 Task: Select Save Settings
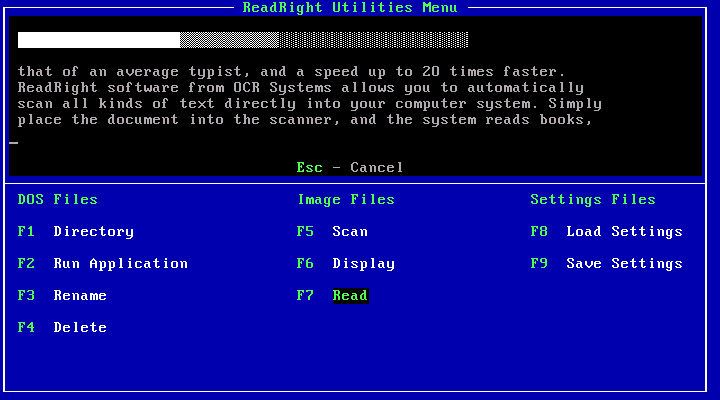(624, 264)
